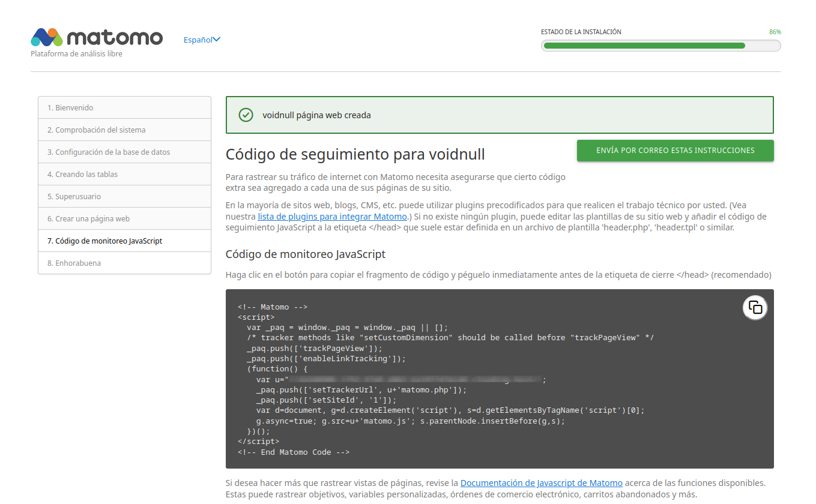Open step 6 Crear una página web
816x504 pixels.
[x=124, y=219]
